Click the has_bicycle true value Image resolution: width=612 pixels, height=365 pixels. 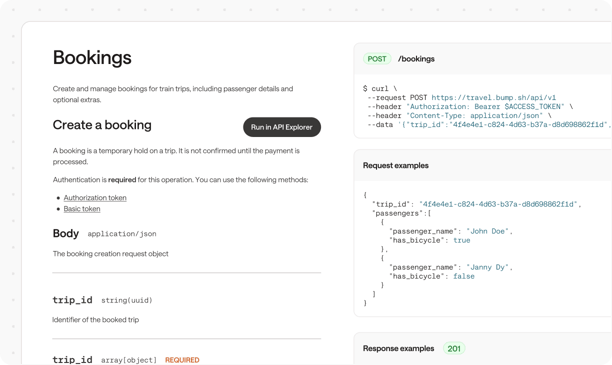point(462,240)
